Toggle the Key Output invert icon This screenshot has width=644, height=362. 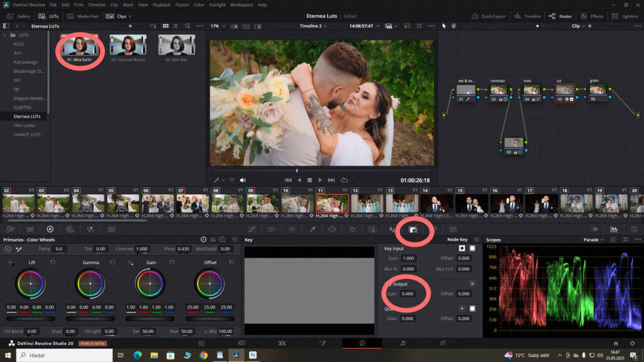[472, 283]
